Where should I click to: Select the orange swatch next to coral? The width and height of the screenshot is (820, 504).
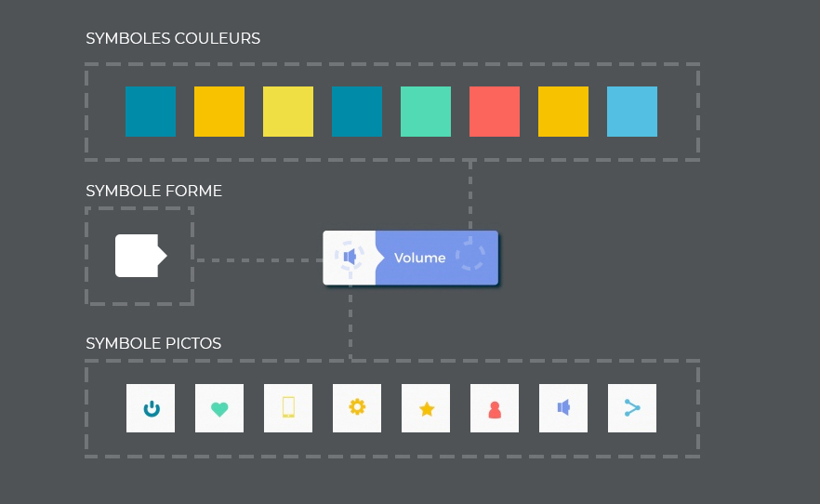pos(563,112)
